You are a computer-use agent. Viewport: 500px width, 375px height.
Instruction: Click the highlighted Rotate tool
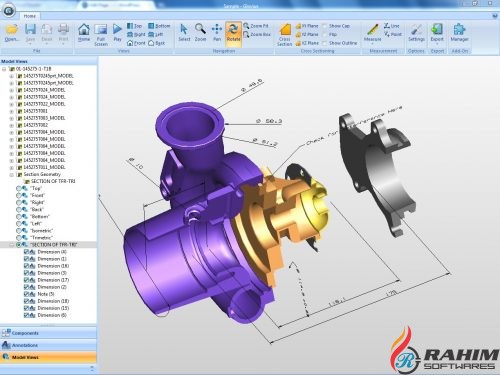233,33
